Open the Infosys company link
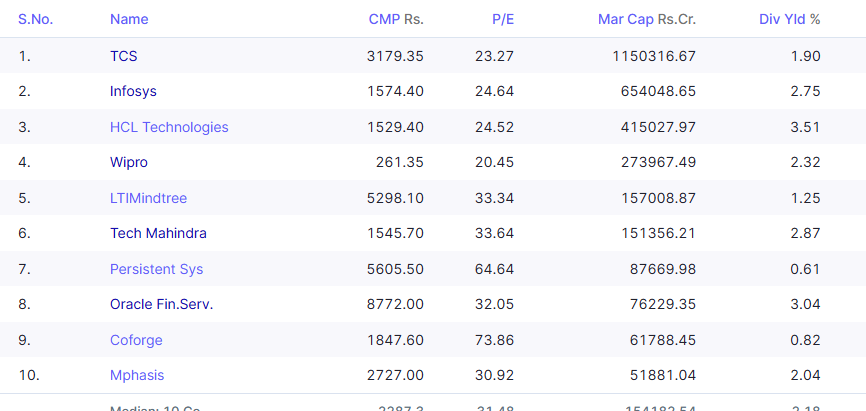This screenshot has width=866, height=411. click(x=133, y=91)
